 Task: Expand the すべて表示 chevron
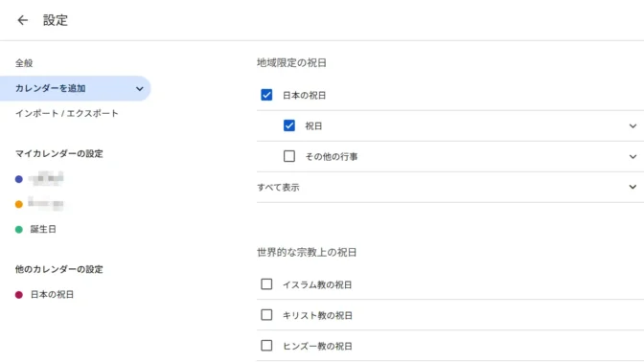coord(632,187)
